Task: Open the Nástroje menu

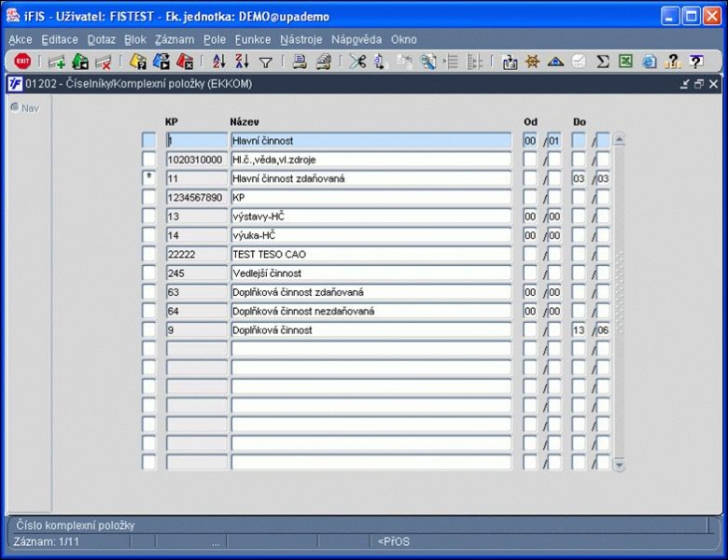Action: [301, 39]
